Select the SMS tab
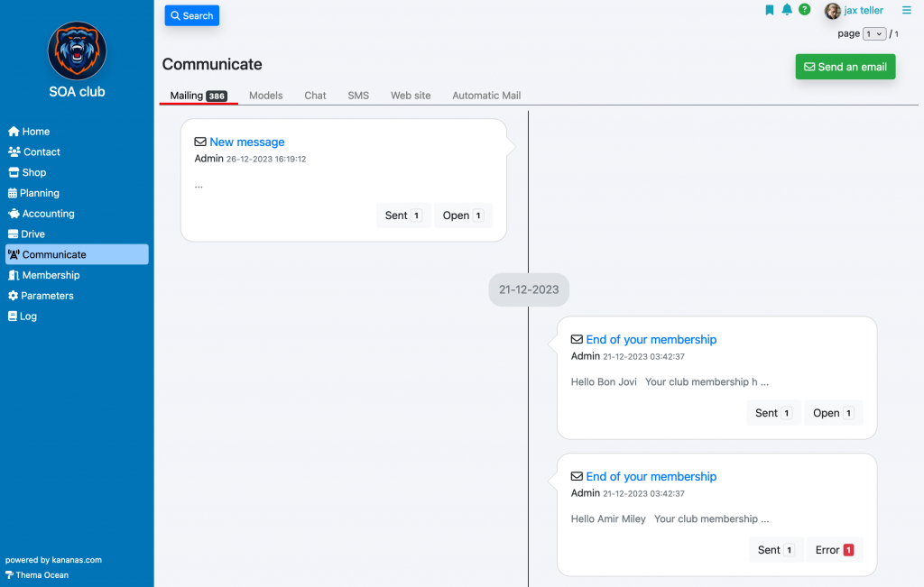 [358, 96]
